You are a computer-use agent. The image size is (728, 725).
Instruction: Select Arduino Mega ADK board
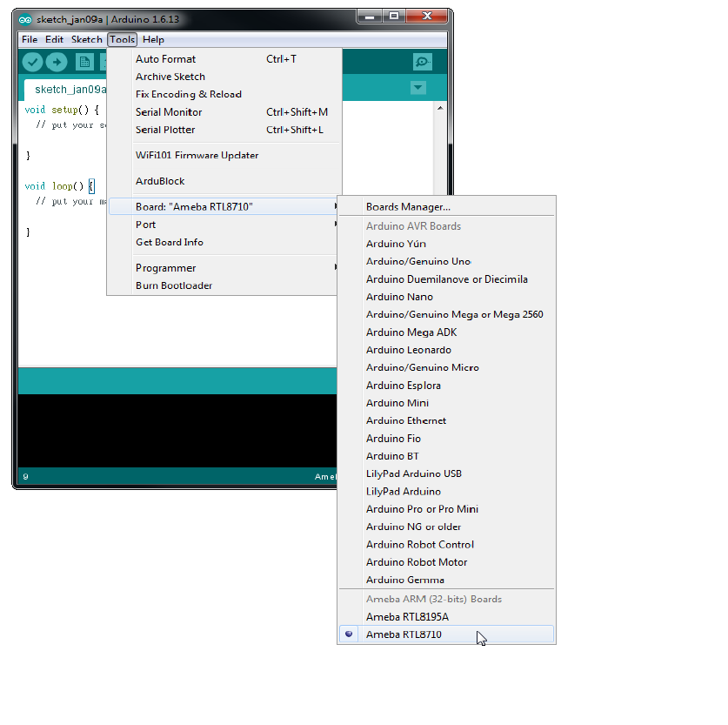tap(447, 332)
